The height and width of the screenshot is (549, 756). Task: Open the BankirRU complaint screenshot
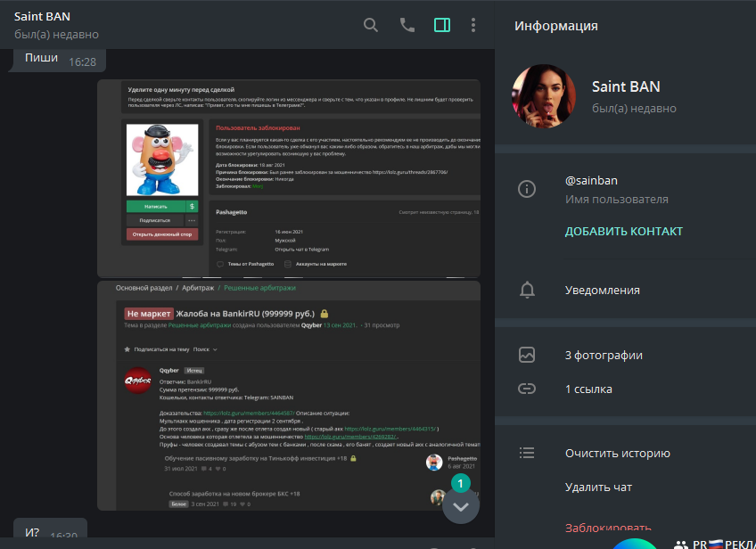point(289,396)
